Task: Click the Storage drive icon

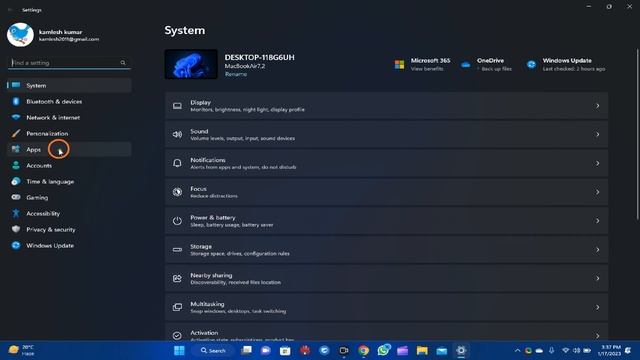Action: coord(177,249)
